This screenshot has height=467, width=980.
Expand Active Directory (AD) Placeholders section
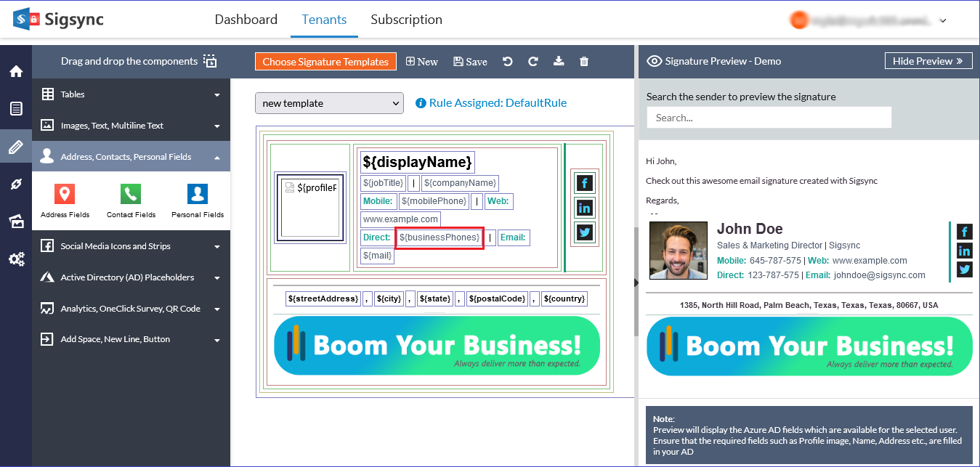pyautogui.click(x=131, y=277)
